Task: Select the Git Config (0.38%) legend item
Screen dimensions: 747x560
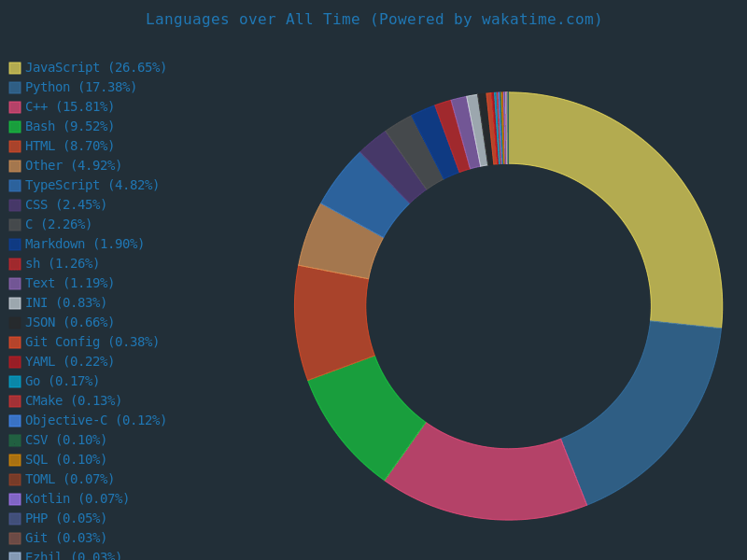Action: pyautogui.click(x=92, y=343)
